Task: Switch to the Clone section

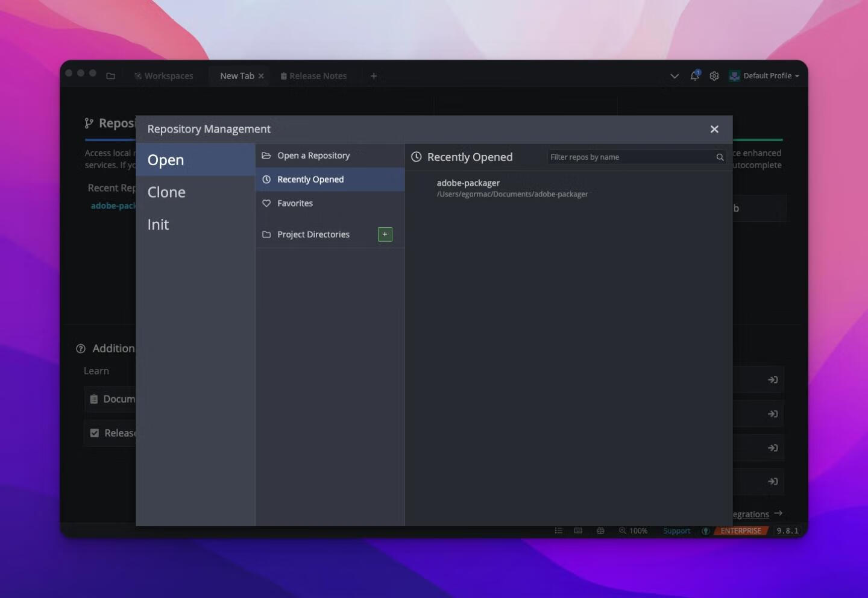Action: [166, 192]
